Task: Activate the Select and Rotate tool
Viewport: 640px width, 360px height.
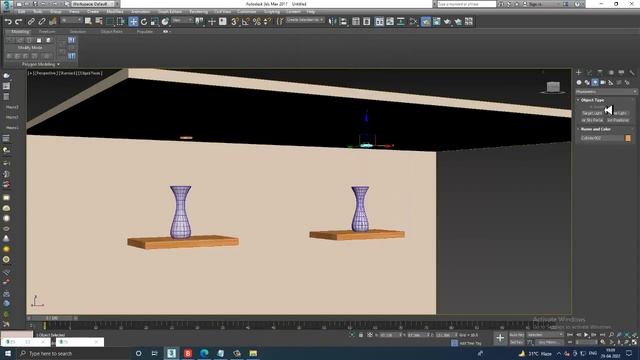Action: 144,22
